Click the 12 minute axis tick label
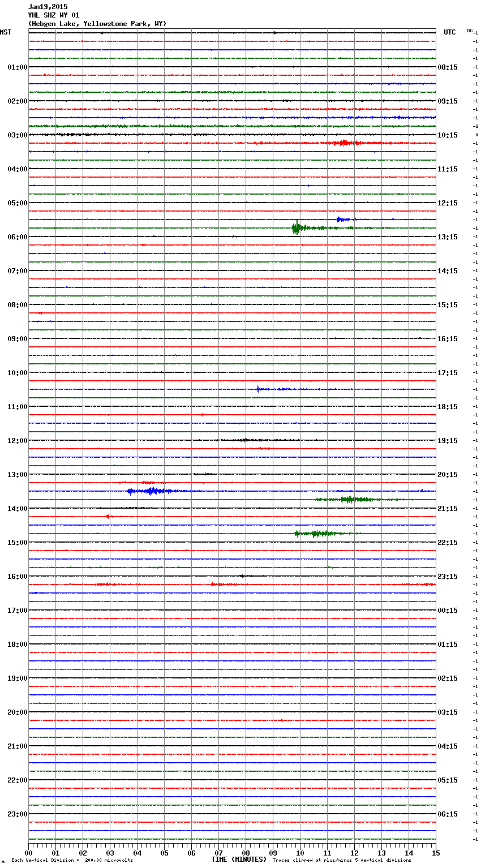 354,853
